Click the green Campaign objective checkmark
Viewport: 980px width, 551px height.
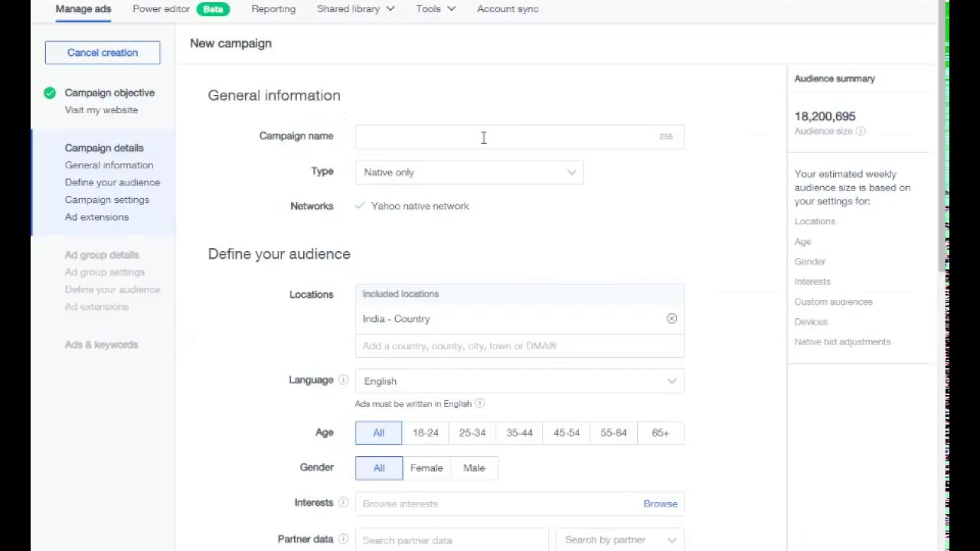click(50, 93)
